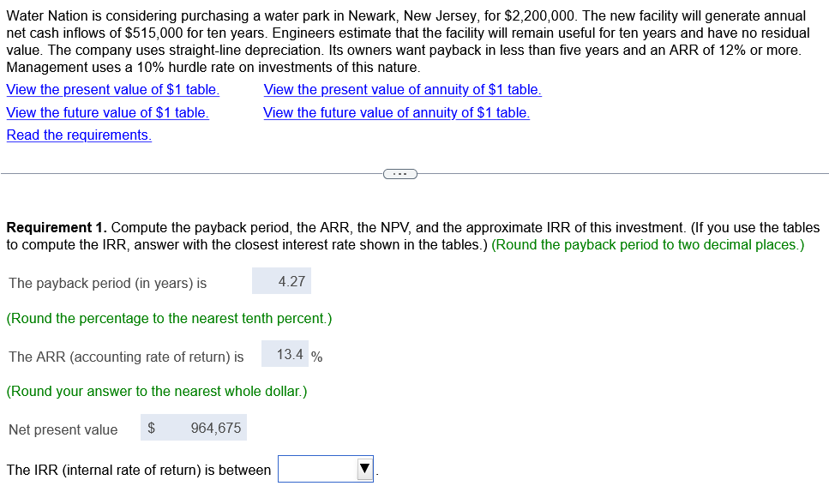Open the present value of annuity of $1 table
Viewport: 829px width, 504px height.
coord(402,90)
